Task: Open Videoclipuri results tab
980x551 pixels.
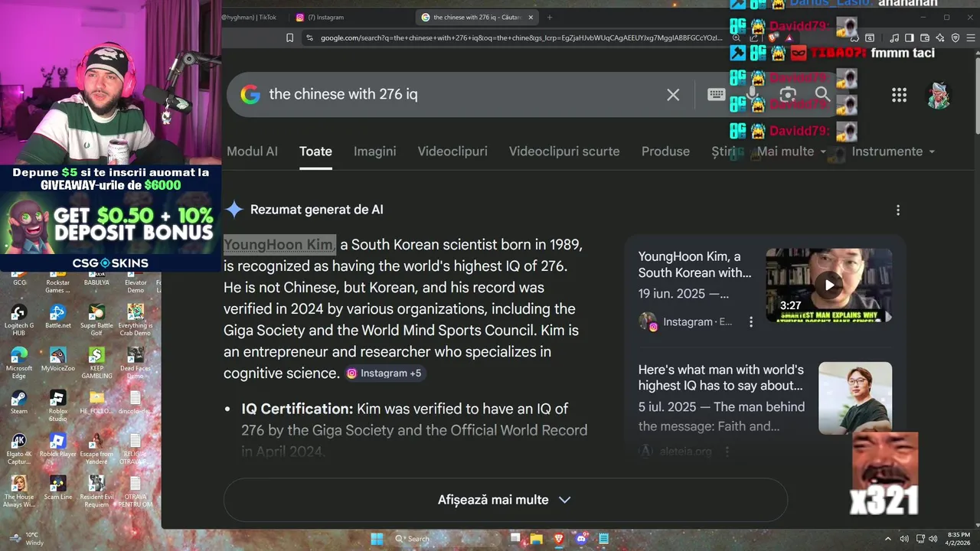Action: [452, 152]
